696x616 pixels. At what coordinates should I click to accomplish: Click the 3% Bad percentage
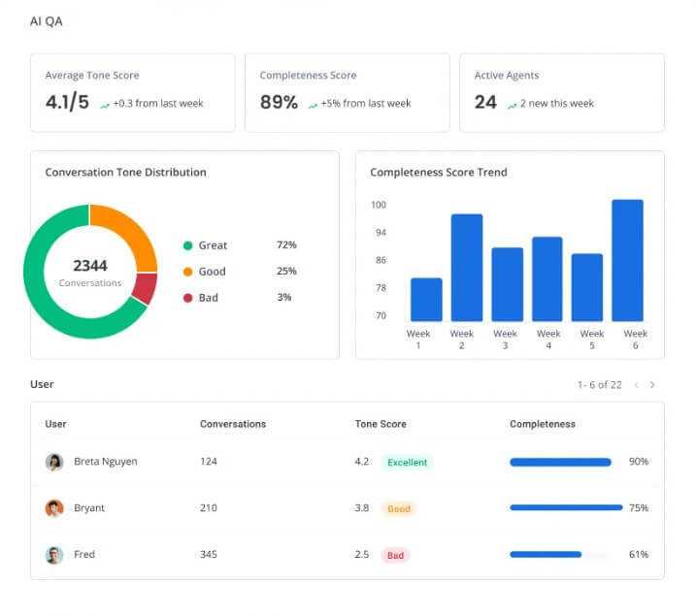(284, 297)
